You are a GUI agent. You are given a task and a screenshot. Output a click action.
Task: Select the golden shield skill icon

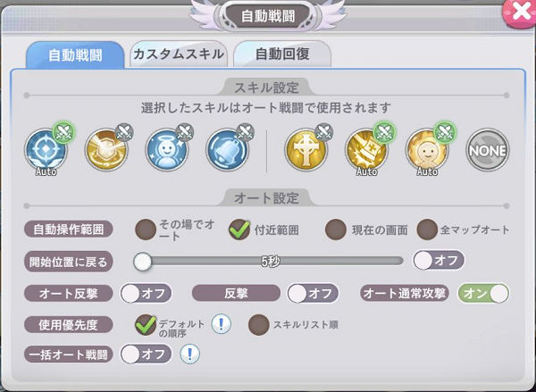coord(106,150)
